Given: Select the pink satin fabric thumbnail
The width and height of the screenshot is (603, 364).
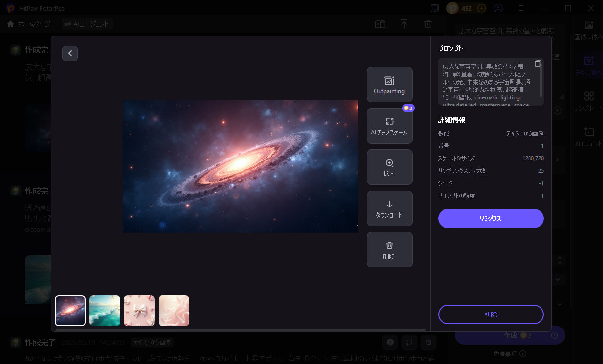Looking at the screenshot, I should (x=174, y=311).
